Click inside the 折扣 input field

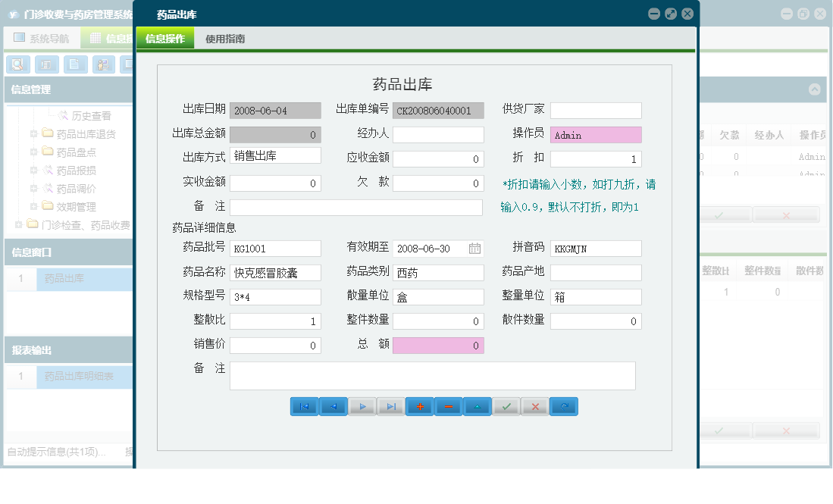pos(597,158)
